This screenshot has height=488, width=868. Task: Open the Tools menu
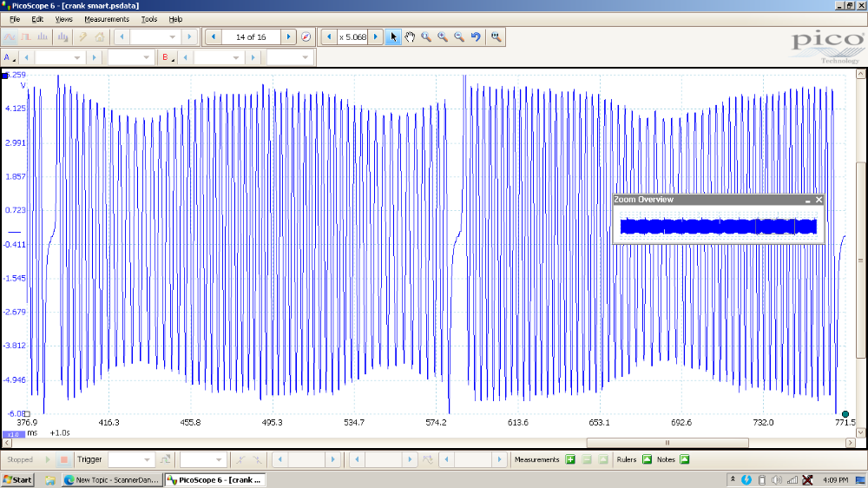coord(149,19)
